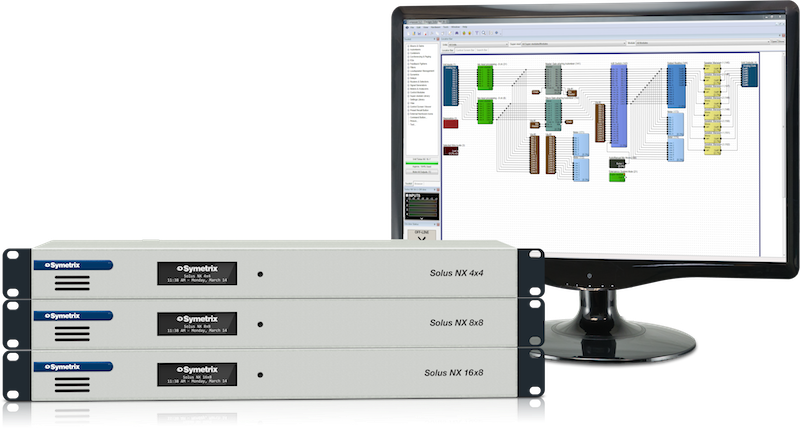Image resolution: width=800 pixels, height=428 pixels.
Task: Switch to the Locator Bar tab
Action: pos(448,50)
